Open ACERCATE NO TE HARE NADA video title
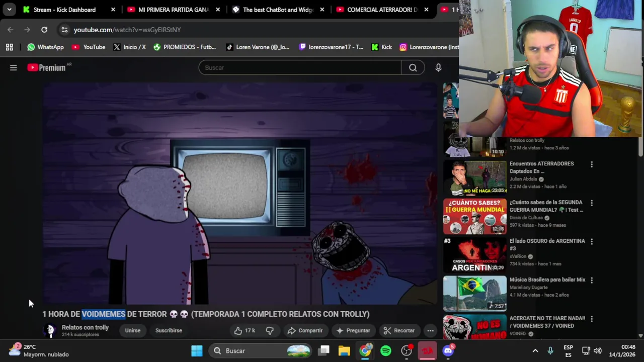 tap(547, 322)
